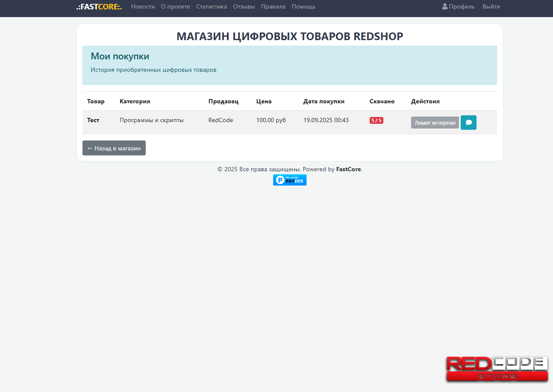Click the red 5 / 5 download badge
Viewport: 553px width, 392px height.
point(376,120)
